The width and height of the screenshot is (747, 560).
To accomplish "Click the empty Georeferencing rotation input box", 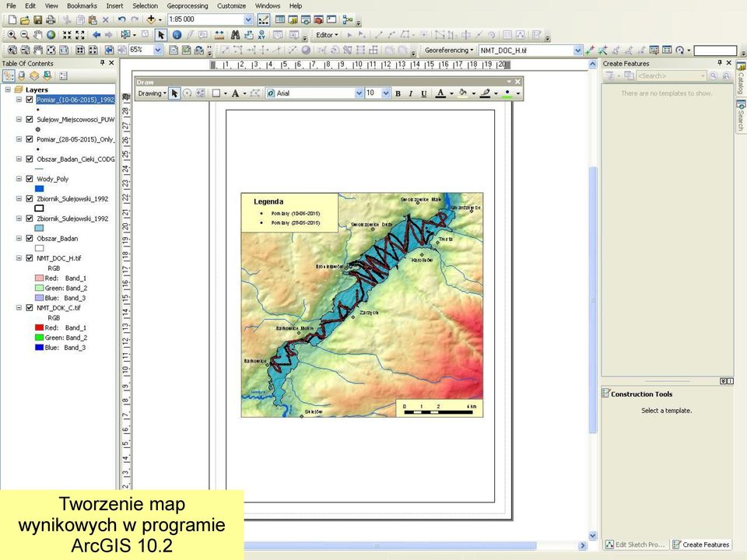I will 715,51.
